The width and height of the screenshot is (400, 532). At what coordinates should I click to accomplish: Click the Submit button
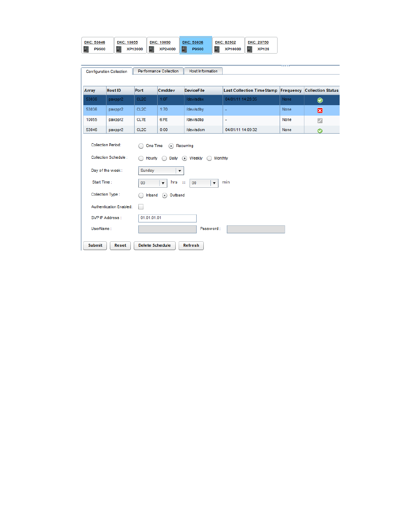pos(95,245)
